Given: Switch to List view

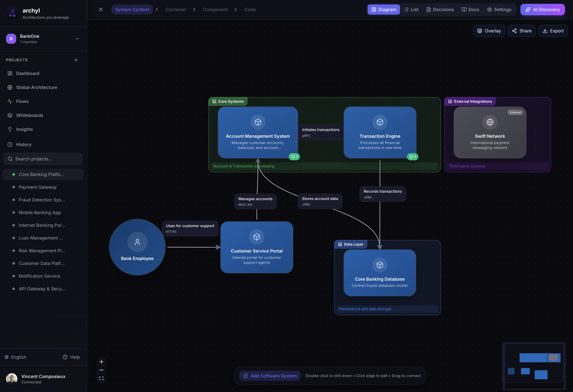Looking at the screenshot, I should 411,9.
